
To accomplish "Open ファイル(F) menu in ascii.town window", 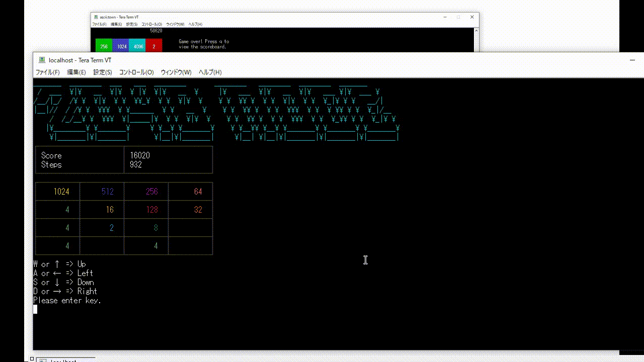I will [99, 24].
